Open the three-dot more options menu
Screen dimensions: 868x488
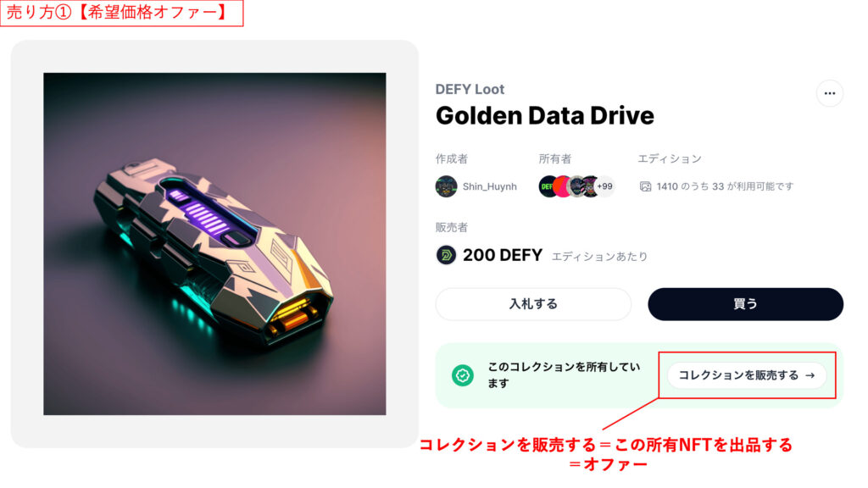pyautogui.click(x=829, y=93)
